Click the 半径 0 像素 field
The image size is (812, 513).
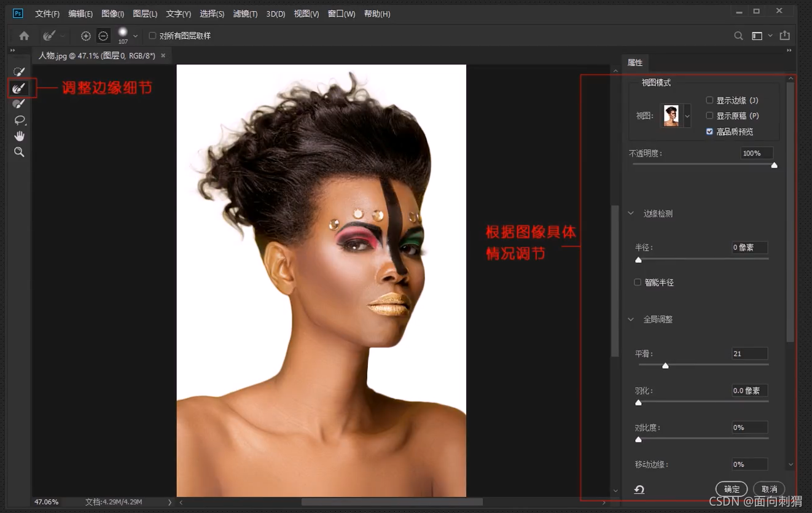pos(749,248)
